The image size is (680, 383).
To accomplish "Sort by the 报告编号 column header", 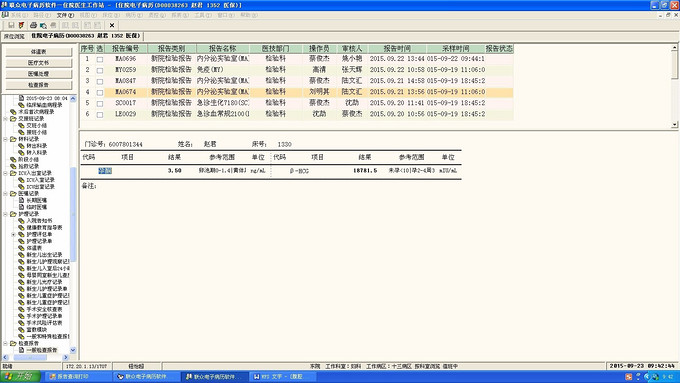I will (x=125, y=49).
